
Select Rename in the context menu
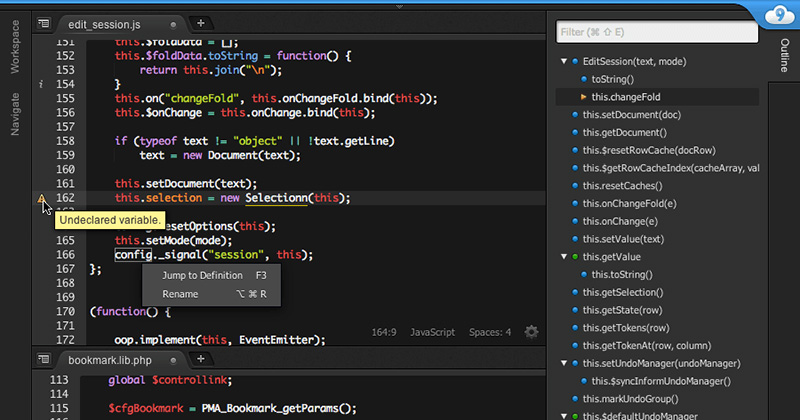point(180,294)
